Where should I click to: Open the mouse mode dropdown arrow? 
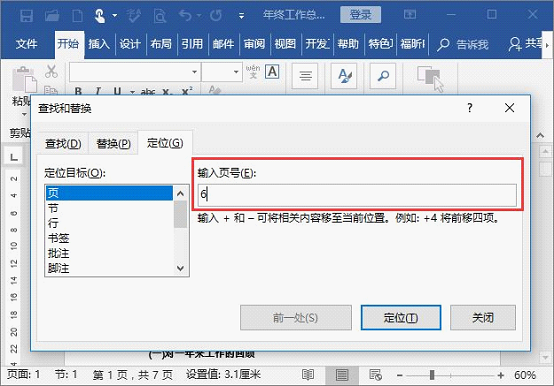coord(114,16)
